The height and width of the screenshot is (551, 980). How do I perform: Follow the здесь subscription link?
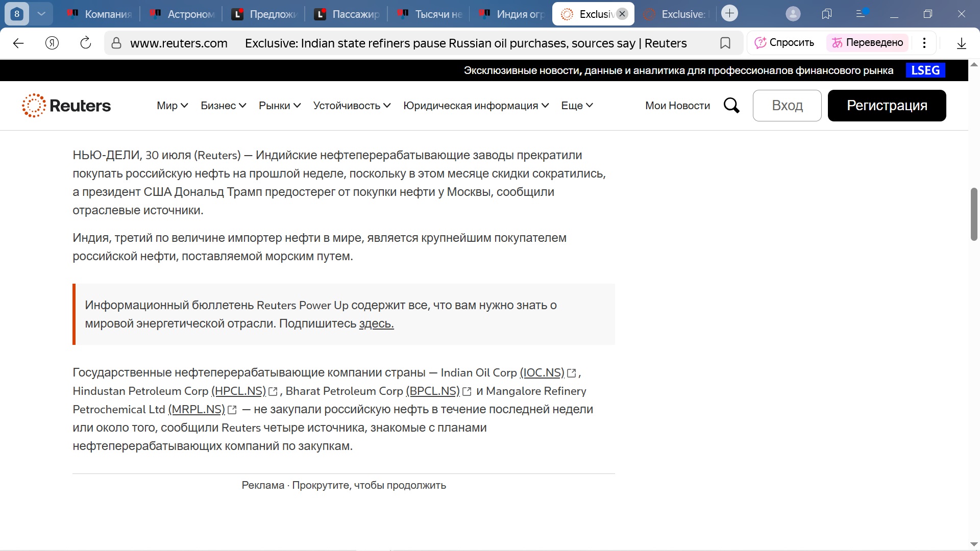click(x=377, y=323)
